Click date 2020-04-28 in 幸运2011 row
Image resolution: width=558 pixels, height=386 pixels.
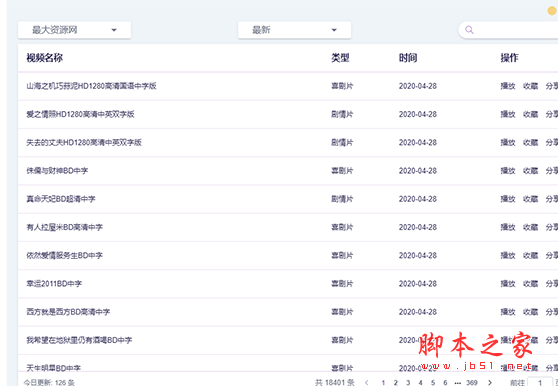[418, 284]
